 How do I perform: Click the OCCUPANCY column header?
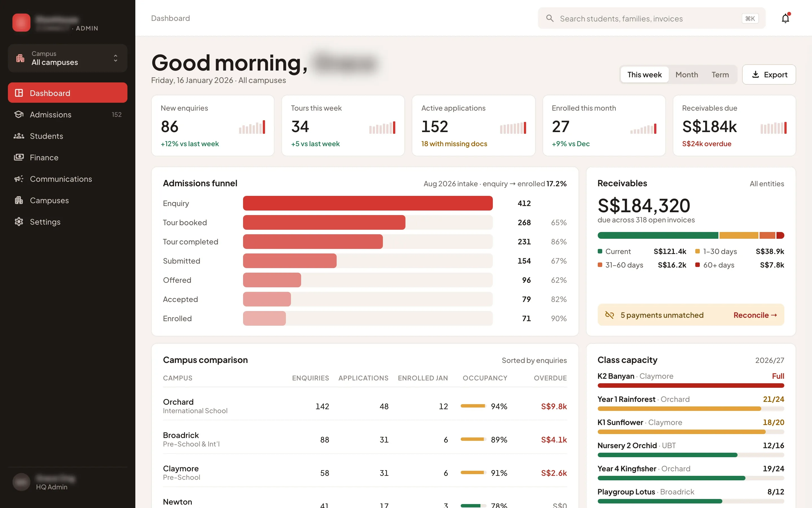pyautogui.click(x=485, y=378)
